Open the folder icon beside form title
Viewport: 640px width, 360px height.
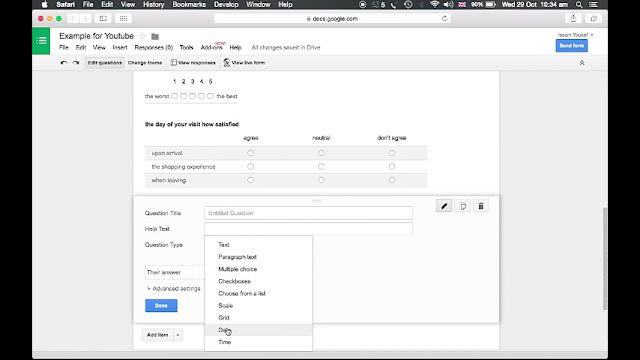point(155,36)
